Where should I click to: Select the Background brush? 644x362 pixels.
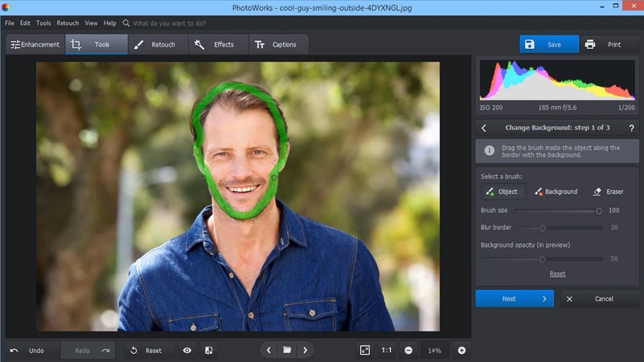click(x=556, y=191)
